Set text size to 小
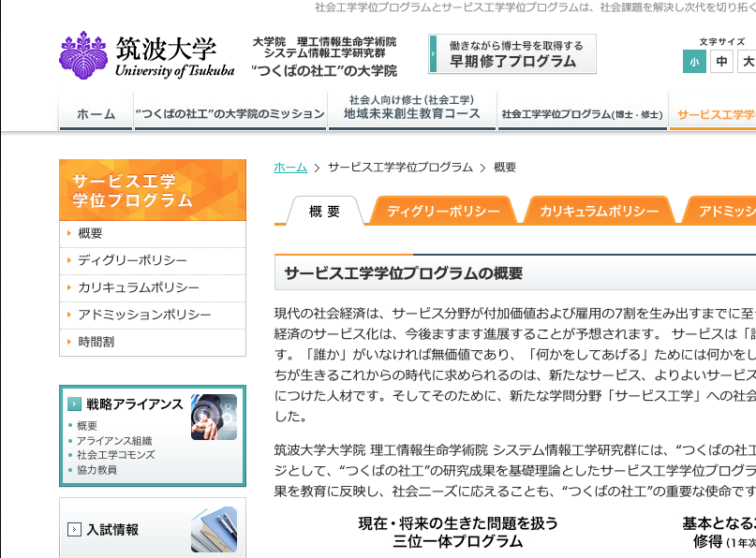 [x=694, y=62]
